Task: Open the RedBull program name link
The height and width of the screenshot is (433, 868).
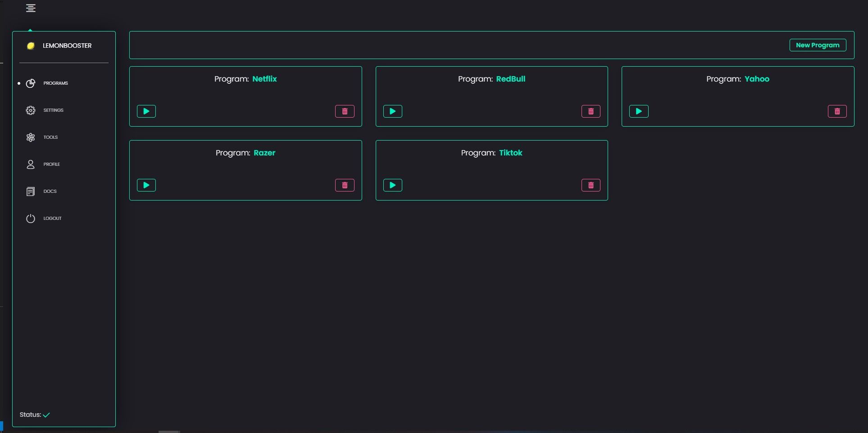Action: (511, 79)
